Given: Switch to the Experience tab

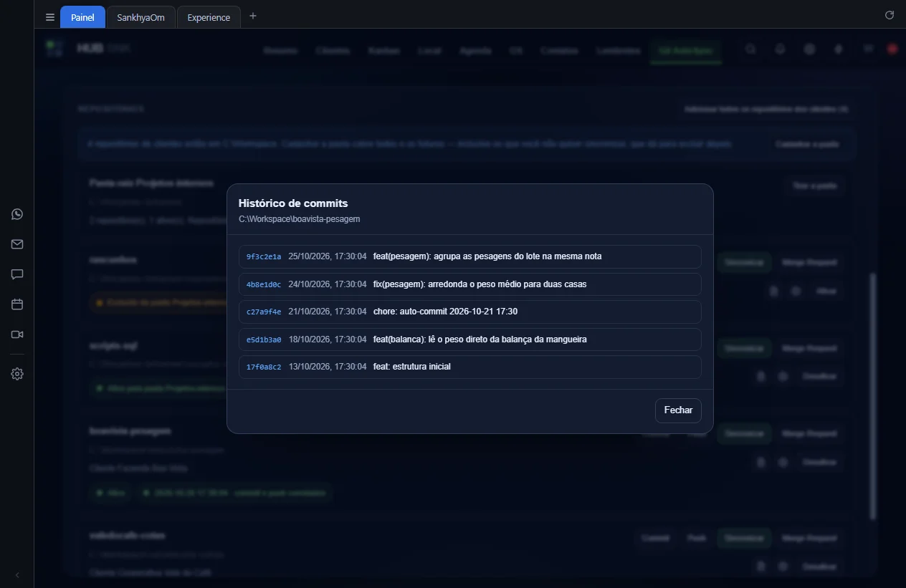Looking at the screenshot, I should pyautogui.click(x=209, y=17).
